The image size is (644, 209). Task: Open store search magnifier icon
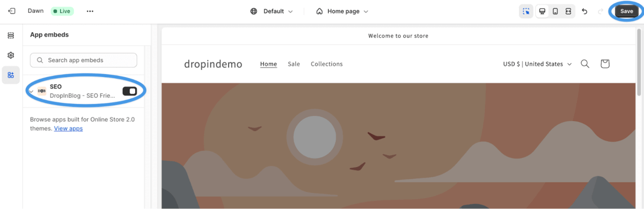coord(585,64)
